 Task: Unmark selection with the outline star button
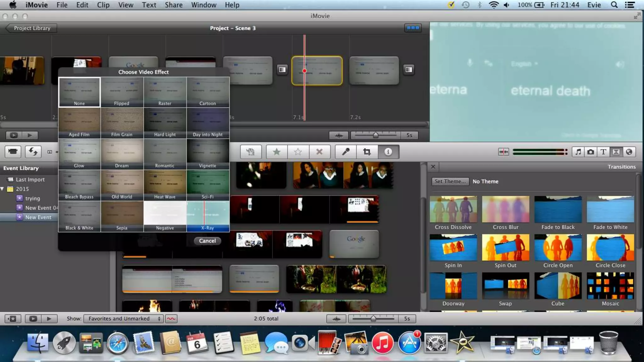298,152
